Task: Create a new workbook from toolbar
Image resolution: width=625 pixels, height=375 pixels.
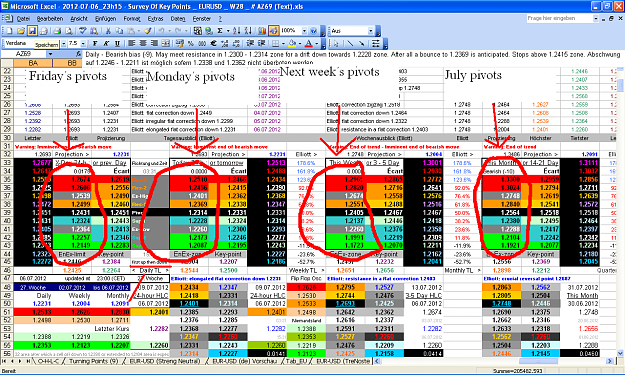Action: coord(9,31)
